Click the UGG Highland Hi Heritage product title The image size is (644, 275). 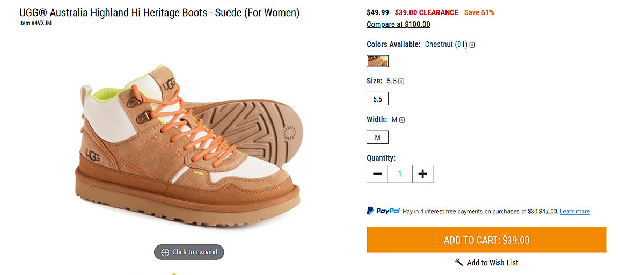[159, 12]
